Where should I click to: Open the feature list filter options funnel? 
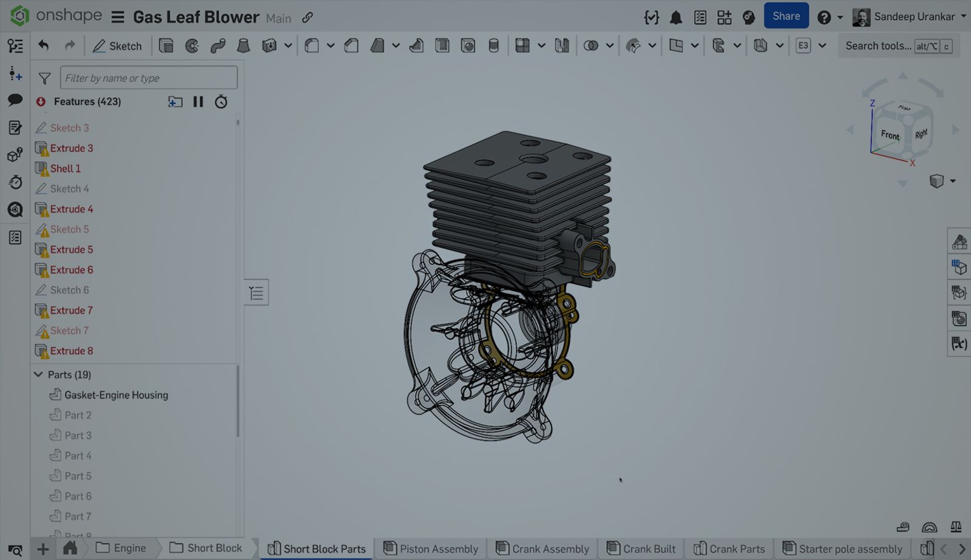44,78
